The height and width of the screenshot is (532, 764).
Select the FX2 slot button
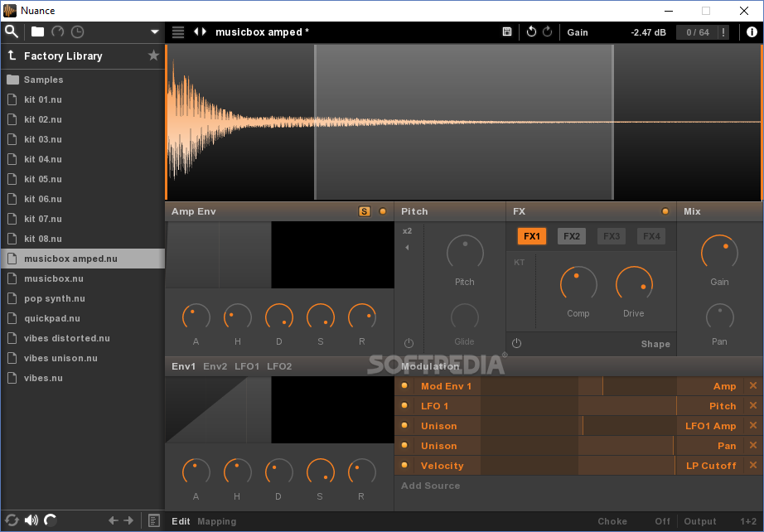[x=572, y=236]
